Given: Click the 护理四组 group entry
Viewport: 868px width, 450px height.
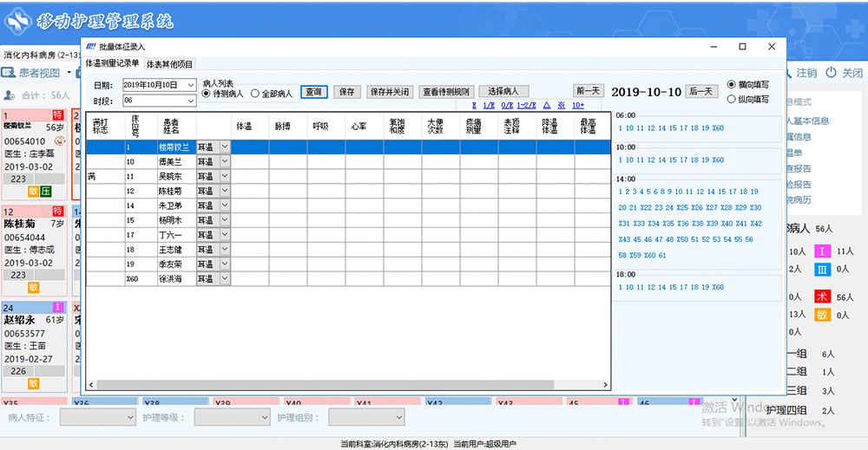Looking at the screenshot, I should tap(786, 410).
